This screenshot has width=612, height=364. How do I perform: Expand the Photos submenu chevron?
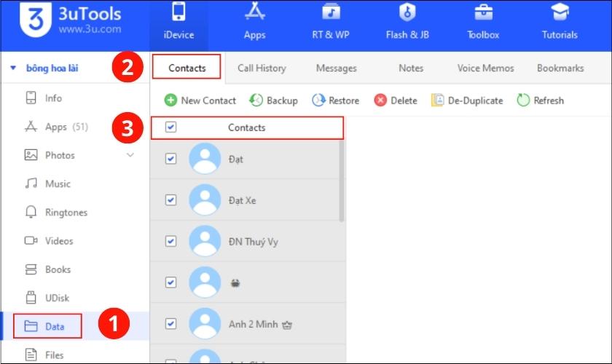click(130, 155)
